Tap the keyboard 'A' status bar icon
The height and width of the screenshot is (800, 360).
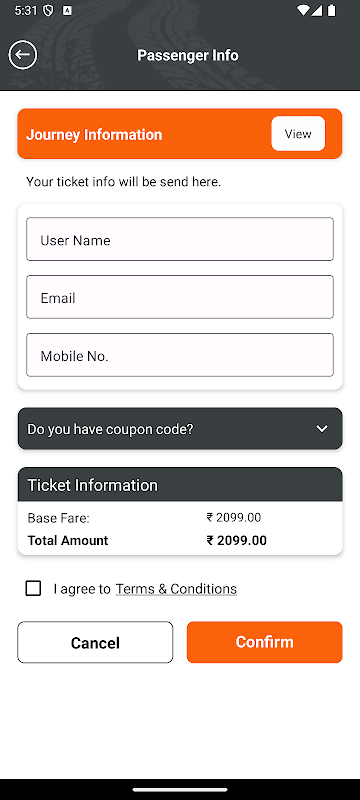67,11
